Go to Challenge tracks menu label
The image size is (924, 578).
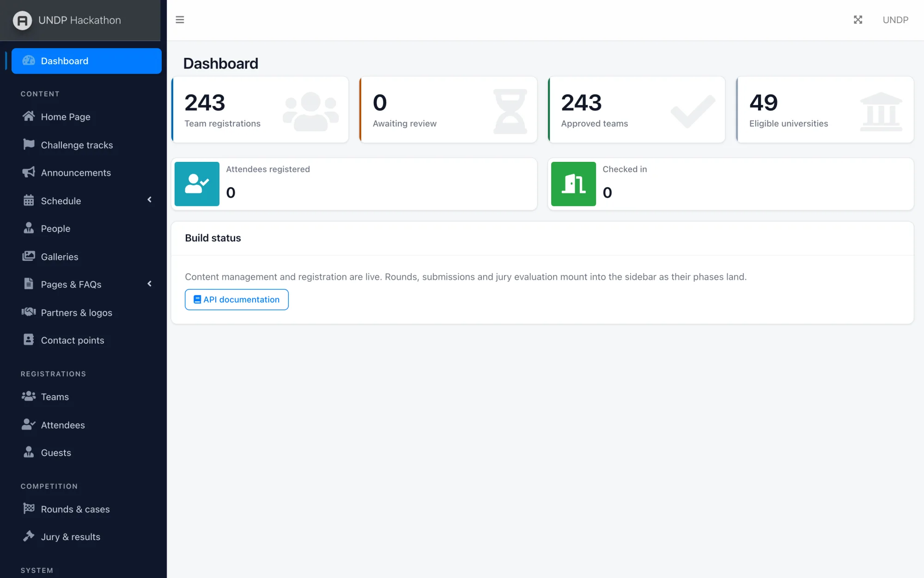coord(77,145)
